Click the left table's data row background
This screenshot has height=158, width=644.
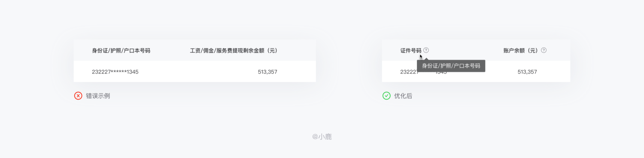(194, 72)
